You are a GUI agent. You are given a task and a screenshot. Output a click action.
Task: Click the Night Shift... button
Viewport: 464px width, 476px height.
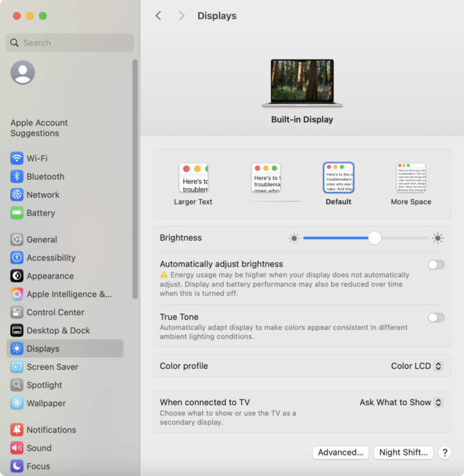(x=403, y=452)
